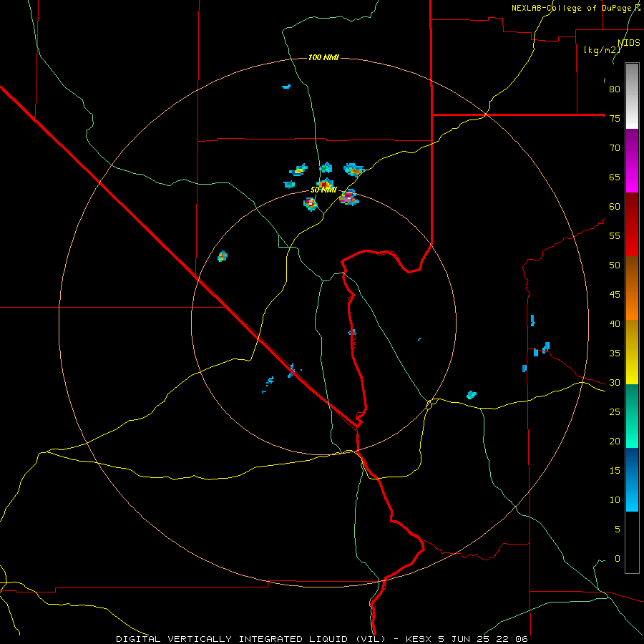This screenshot has height=644, width=644.
Task: Click the 80 value on the VIL scale
Action: pos(615,89)
